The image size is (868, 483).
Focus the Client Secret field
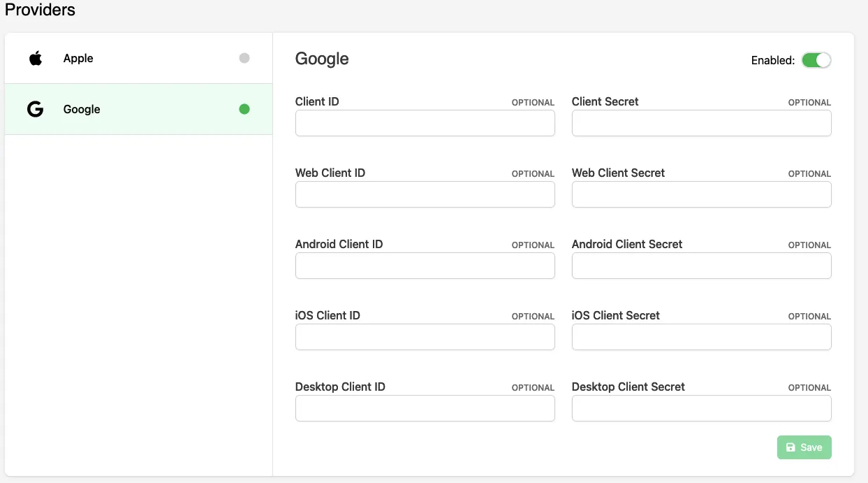[x=702, y=123]
